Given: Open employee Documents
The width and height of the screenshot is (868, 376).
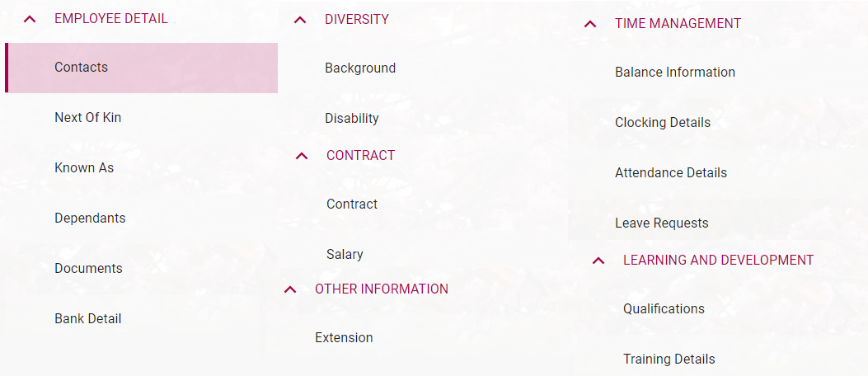Looking at the screenshot, I should (x=88, y=269).
